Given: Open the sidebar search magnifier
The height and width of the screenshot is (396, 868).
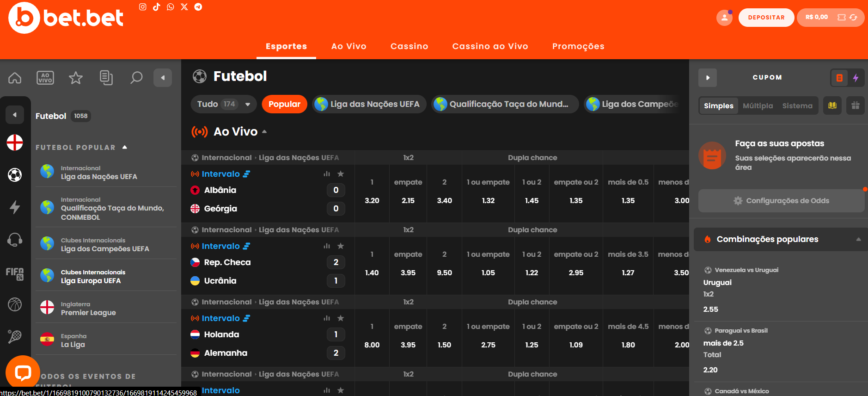Looking at the screenshot, I should [136, 78].
